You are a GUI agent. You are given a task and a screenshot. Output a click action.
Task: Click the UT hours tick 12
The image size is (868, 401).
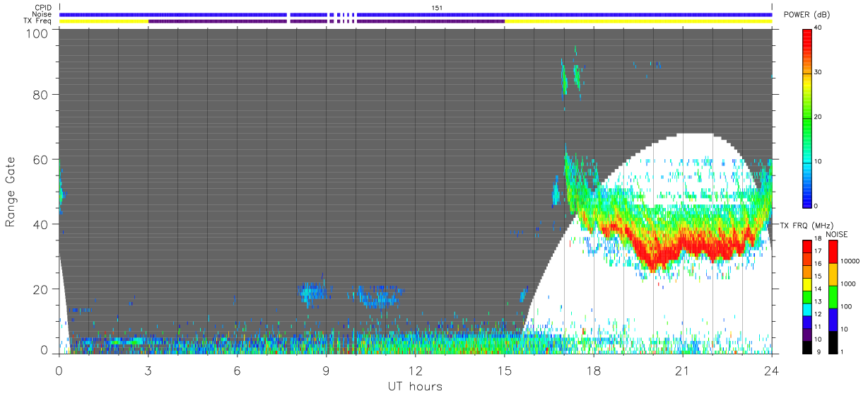tap(416, 370)
